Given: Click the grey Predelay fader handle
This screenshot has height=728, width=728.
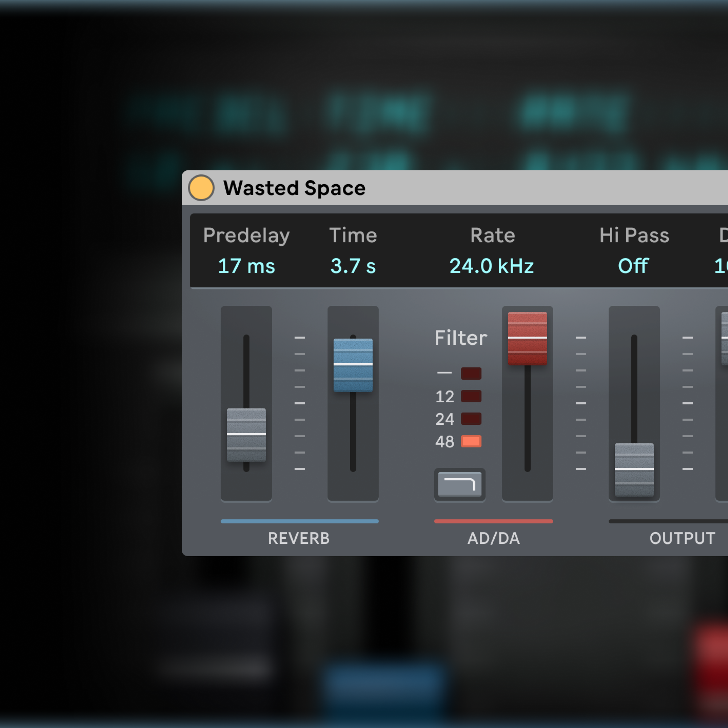Looking at the screenshot, I should pyautogui.click(x=246, y=435).
